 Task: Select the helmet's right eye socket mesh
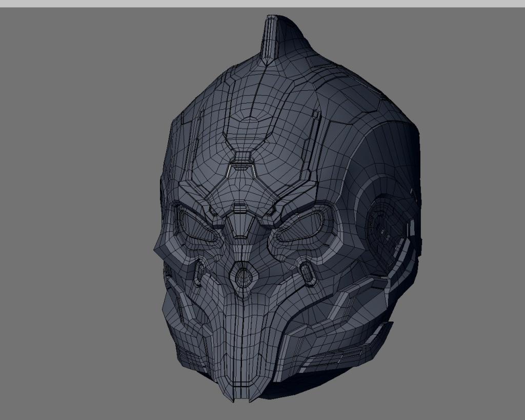click(300, 227)
